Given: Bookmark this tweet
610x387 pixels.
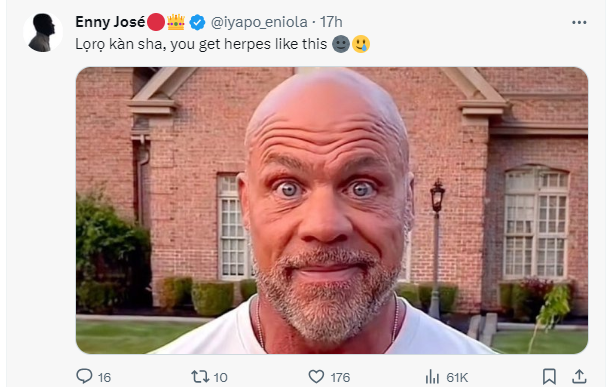Looking at the screenshot, I should pyautogui.click(x=549, y=376).
